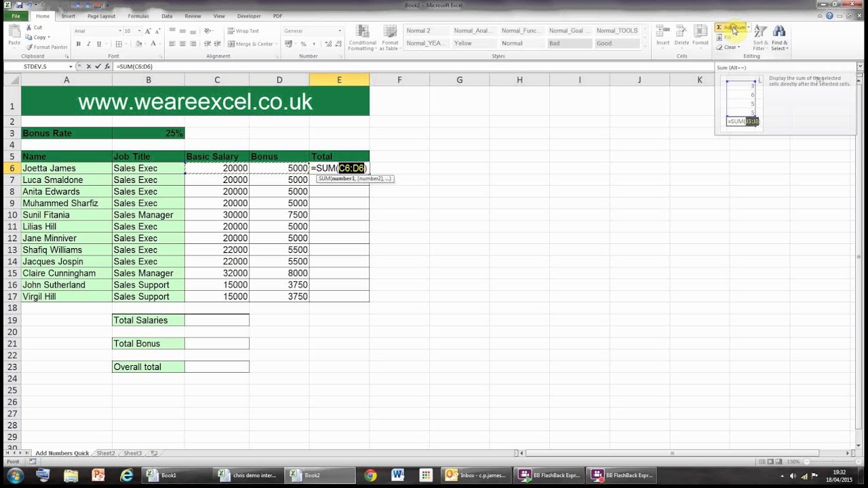This screenshot has height=488, width=868.
Task: Open Conditional Formatting menu
Action: pyautogui.click(x=361, y=38)
